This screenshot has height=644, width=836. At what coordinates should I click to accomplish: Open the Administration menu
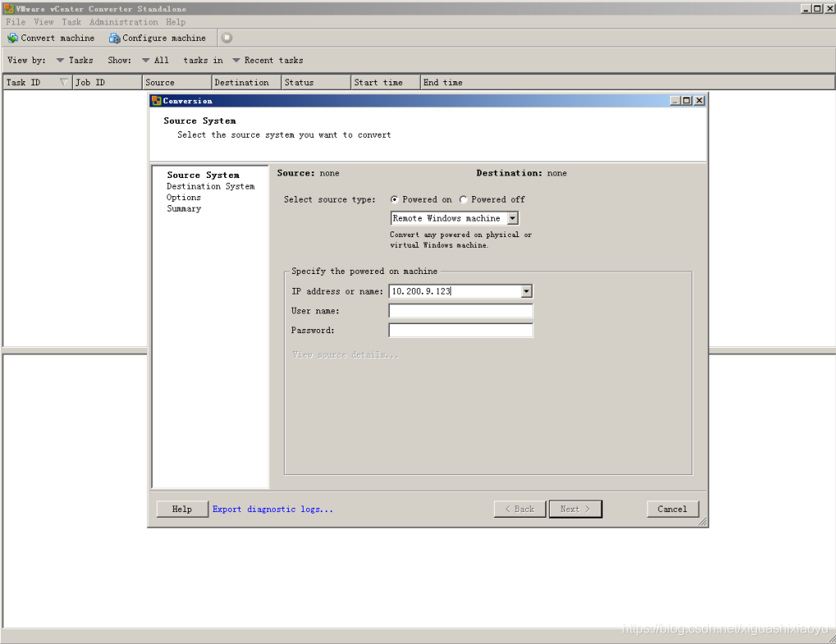point(124,22)
